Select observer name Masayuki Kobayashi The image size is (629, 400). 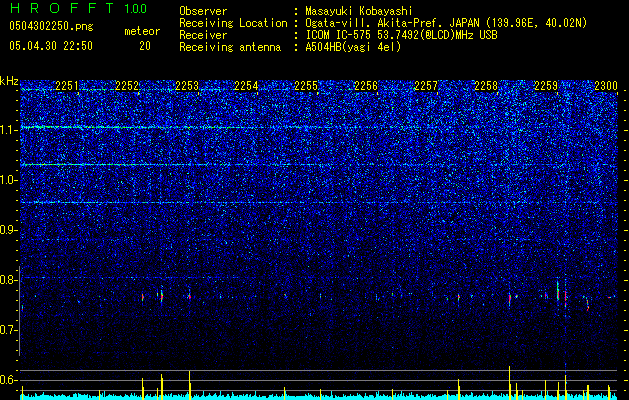coord(359,11)
